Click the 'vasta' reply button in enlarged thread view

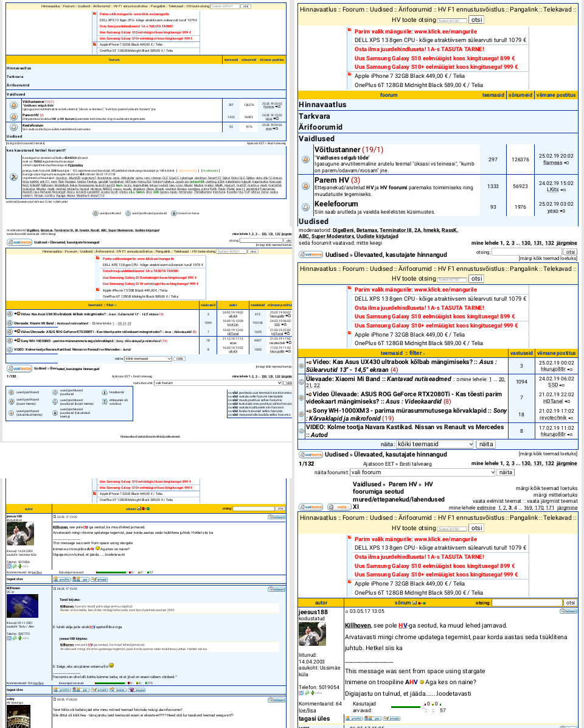pos(339,507)
